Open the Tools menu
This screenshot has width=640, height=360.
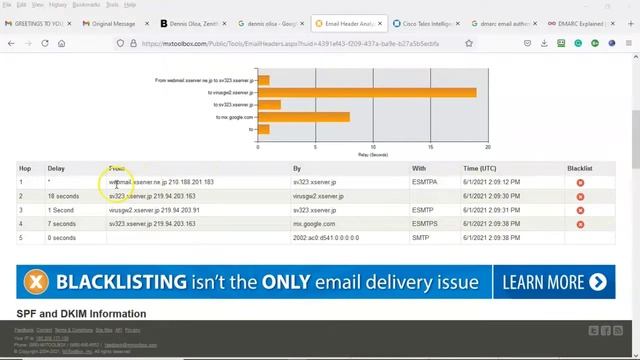tap(112, 5)
